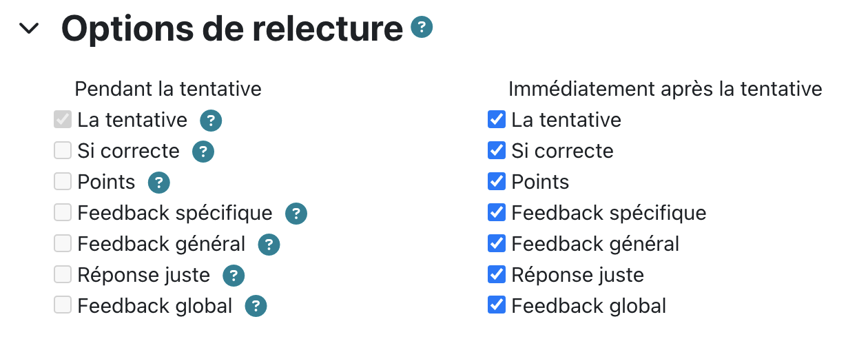The image size is (868, 339).
Task: Disable Si correcte immediately after attempt
Action: point(496,151)
